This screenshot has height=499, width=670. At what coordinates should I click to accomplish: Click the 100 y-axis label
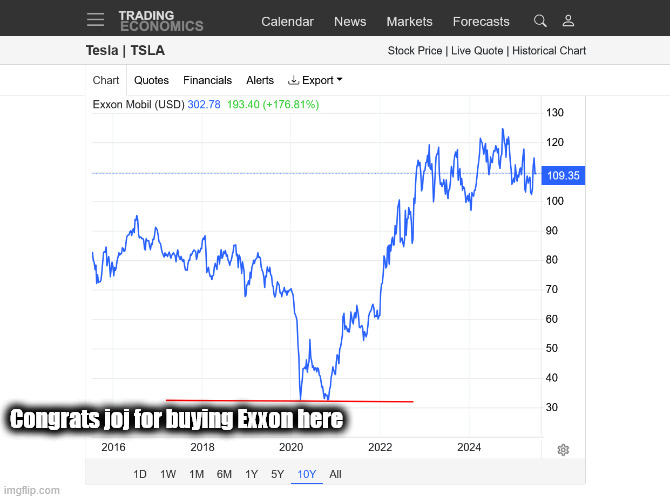click(x=555, y=201)
